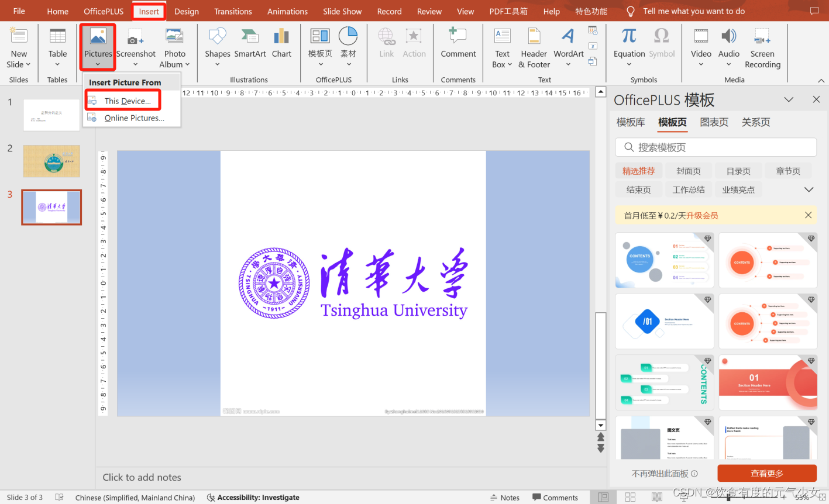Select the 工作总结 category tag
829x504 pixels.
point(689,189)
